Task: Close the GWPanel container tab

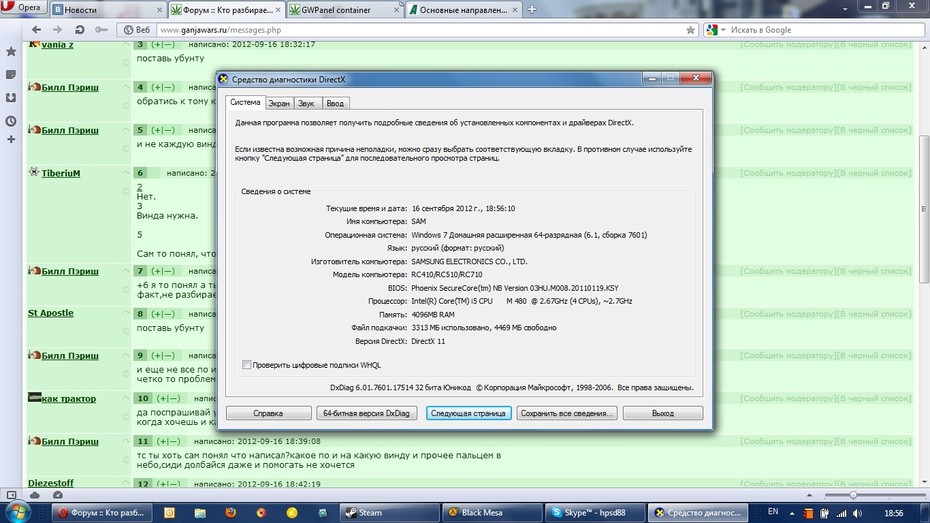Action: pos(396,10)
